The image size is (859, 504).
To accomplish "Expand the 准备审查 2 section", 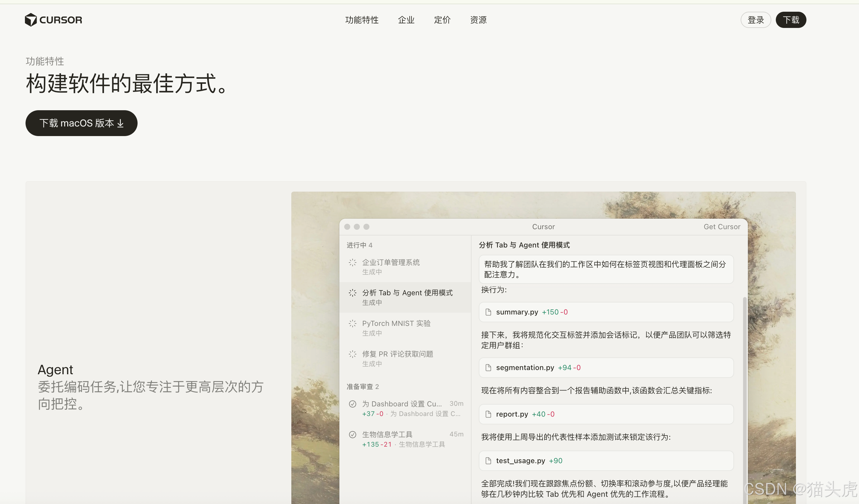I will pyautogui.click(x=362, y=387).
